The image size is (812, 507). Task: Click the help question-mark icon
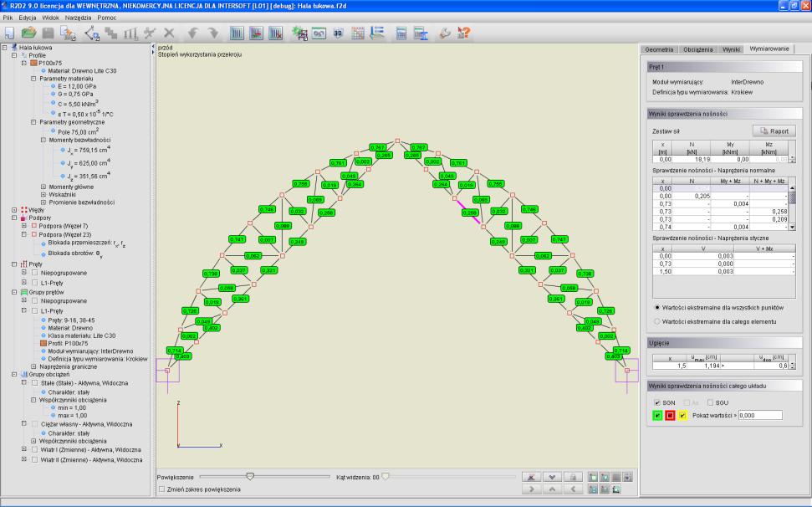[x=463, y=33]
